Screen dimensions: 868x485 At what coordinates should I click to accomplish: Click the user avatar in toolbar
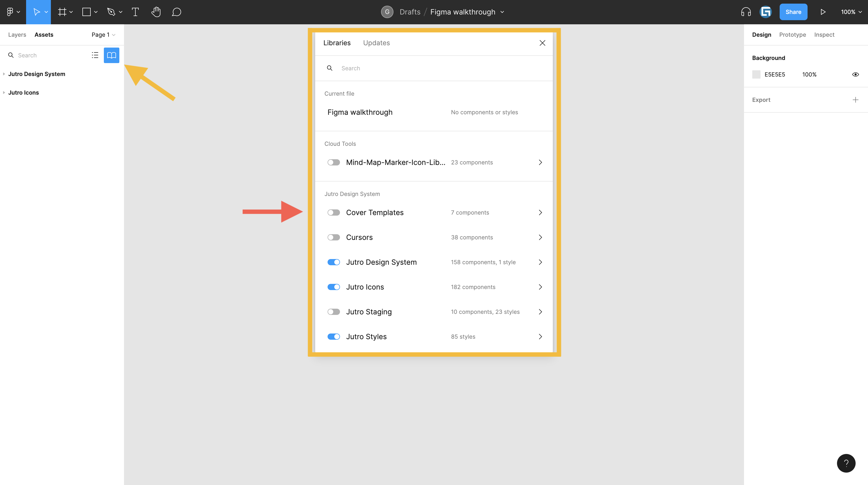pos(765,12)
